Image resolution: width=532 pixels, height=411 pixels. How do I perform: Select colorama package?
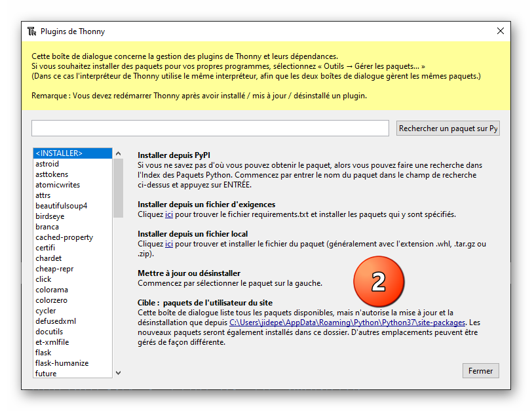[x=73, y=290]
